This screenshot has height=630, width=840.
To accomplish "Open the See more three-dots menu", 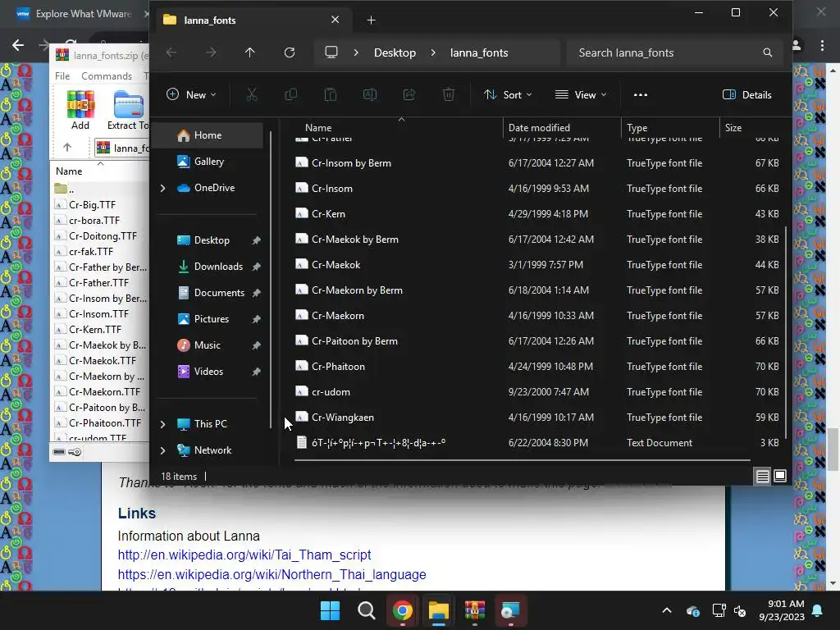I will 640,95.
